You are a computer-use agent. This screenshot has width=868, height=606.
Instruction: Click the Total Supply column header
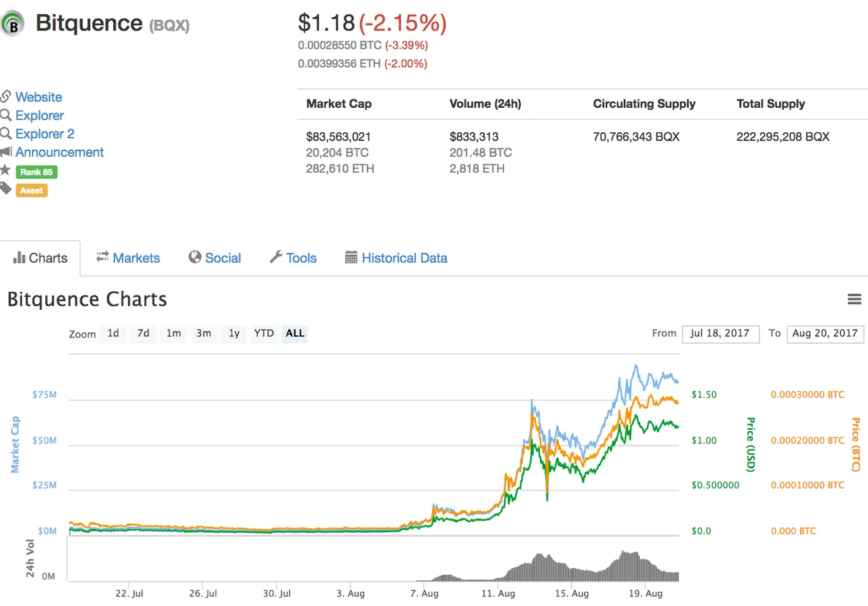[771, 104]
